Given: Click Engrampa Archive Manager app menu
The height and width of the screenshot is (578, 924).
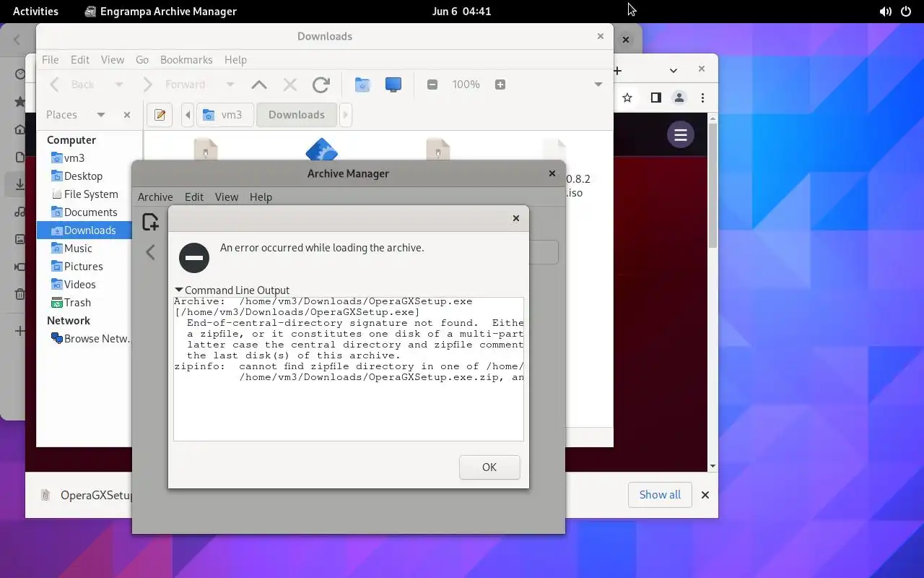Looking at the screenshot, I should 160,11.
